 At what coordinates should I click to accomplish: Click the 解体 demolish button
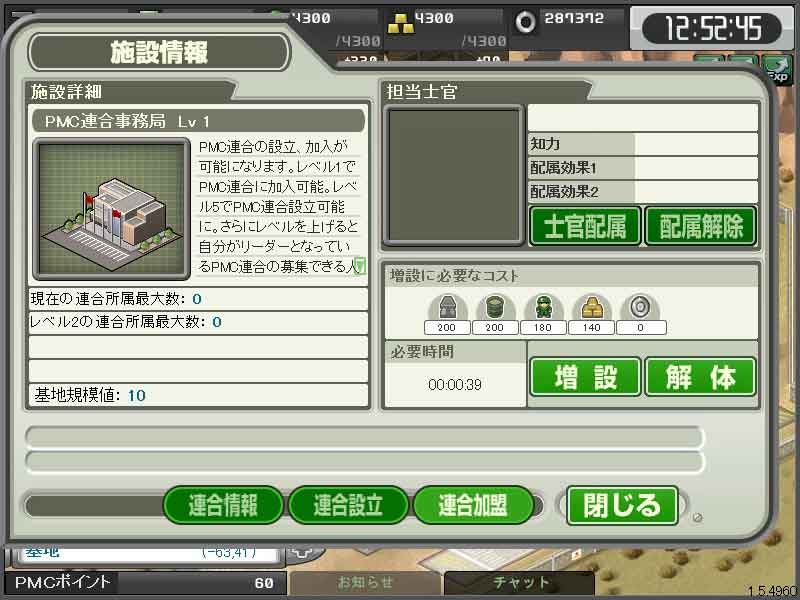[701, 377]
